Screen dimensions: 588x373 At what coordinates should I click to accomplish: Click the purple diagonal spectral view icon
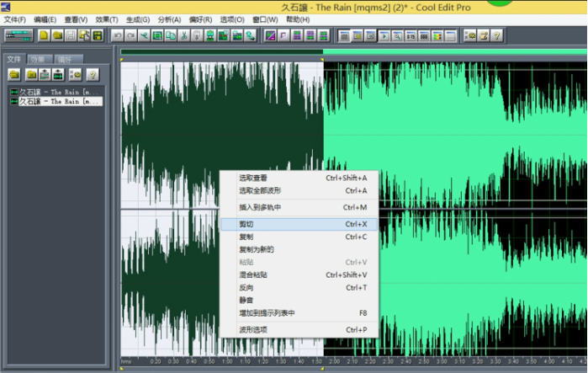pos(270,35)
